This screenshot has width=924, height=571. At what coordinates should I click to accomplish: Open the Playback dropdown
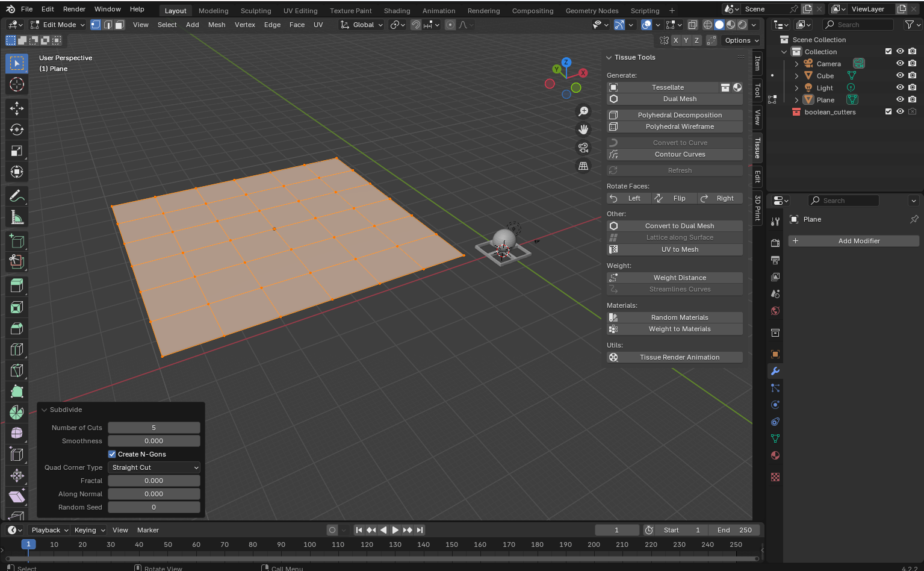[x=49, y=530]
